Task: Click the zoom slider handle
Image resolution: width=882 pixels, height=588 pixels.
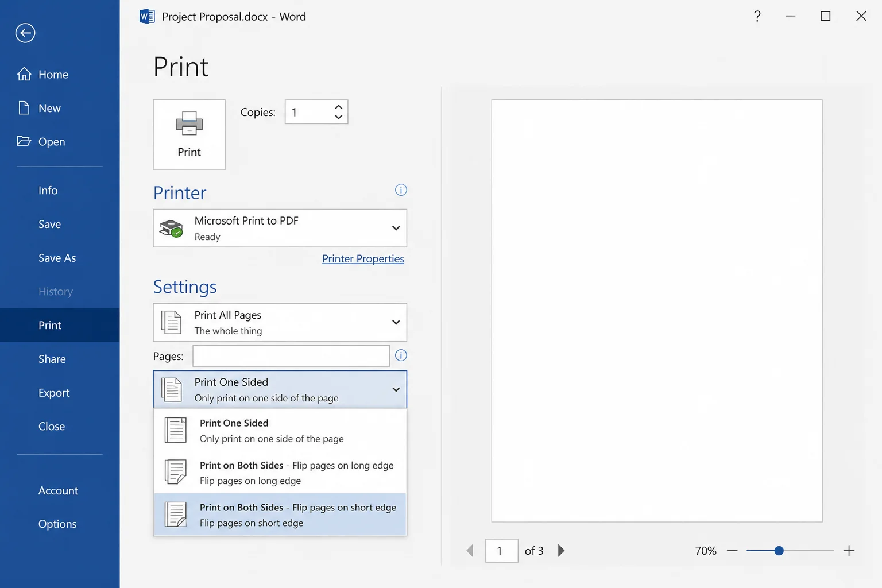Action: [x=779, y=551]
